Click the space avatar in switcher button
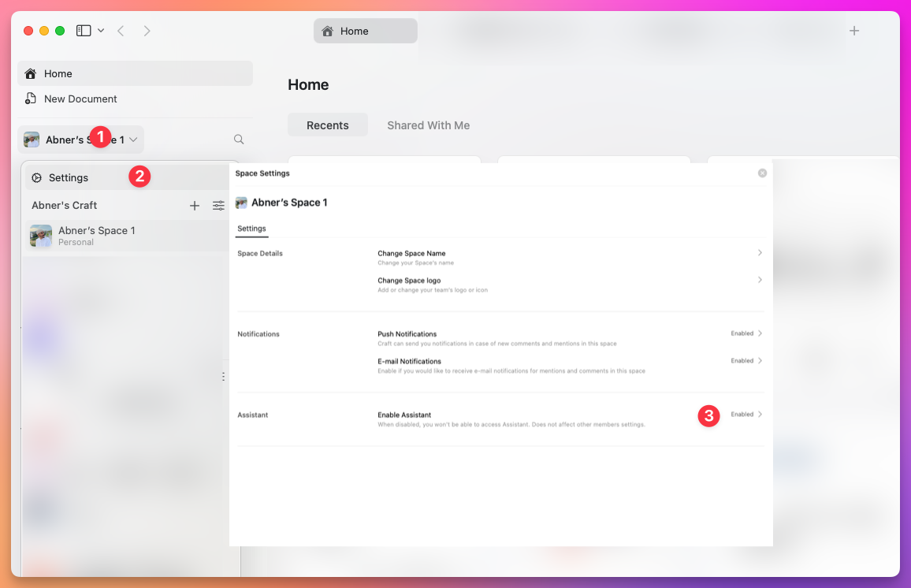 click(32, 140)
